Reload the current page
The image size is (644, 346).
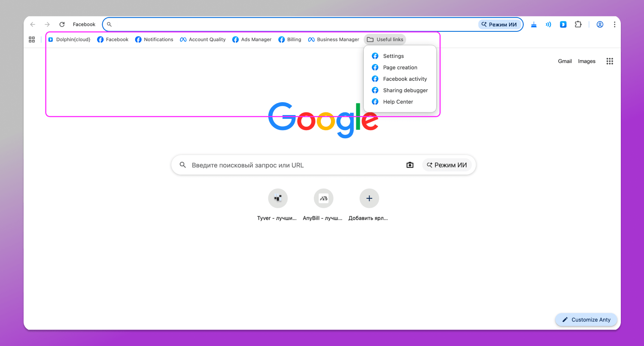62,24
